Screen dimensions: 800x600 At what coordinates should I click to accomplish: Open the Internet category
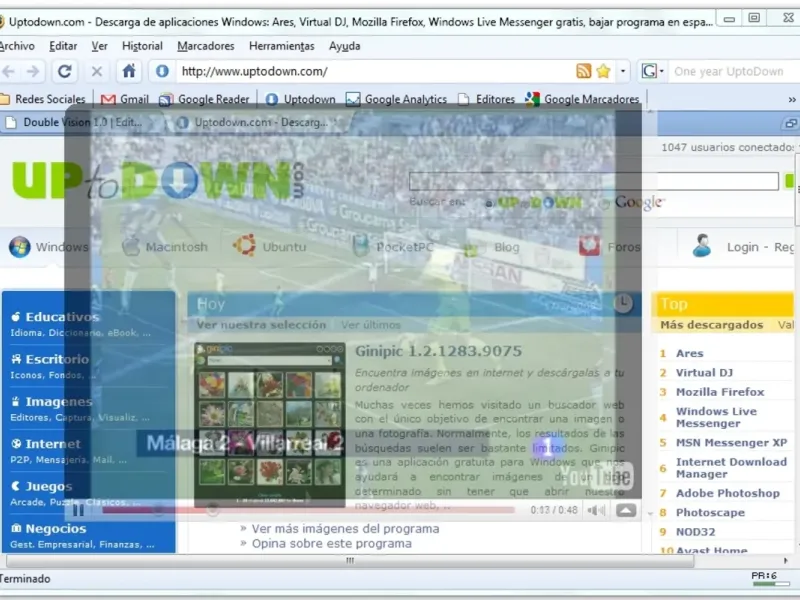[53, 444]
